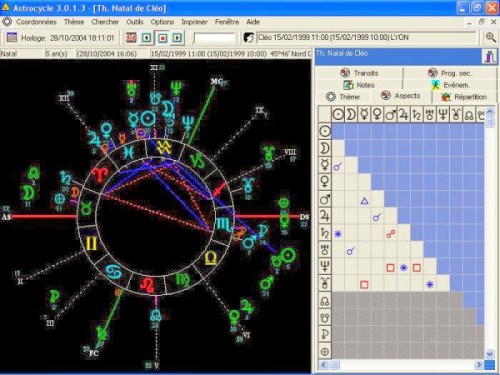The image size is (500, 375).
Task: Click the red date calendar toolbar icon
Action: (131, 38)
